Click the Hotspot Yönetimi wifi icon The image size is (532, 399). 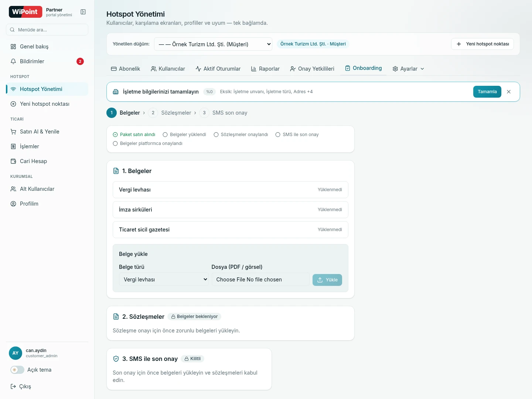coord(13,89)
